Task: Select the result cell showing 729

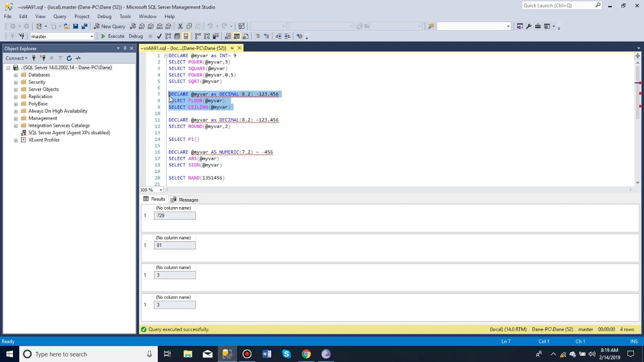Action: (175, 216)
